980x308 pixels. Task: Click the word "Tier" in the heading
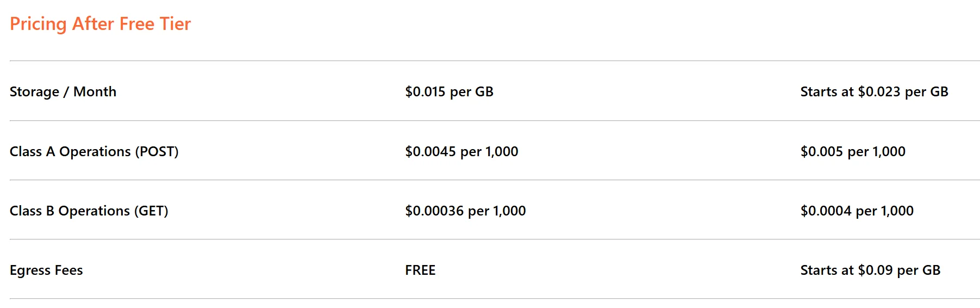175,24
